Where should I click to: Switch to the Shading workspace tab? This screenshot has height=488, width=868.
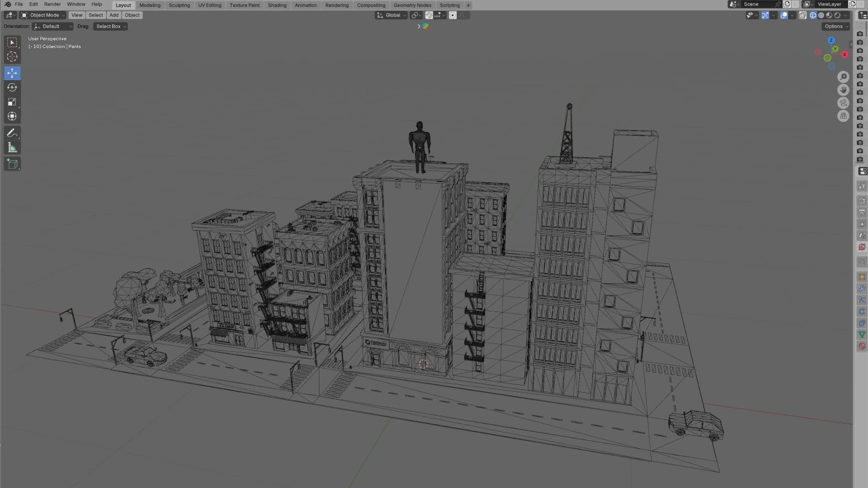[277, 5]
